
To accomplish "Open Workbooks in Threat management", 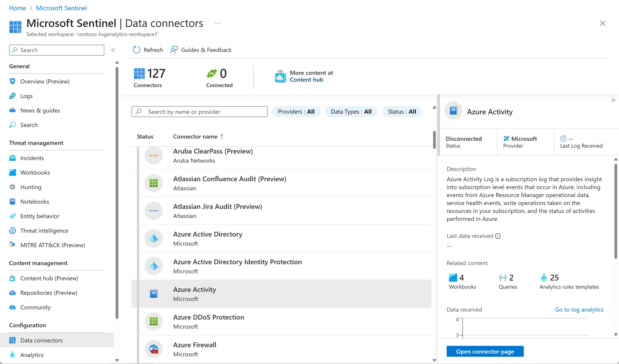I will pos(35,172).
